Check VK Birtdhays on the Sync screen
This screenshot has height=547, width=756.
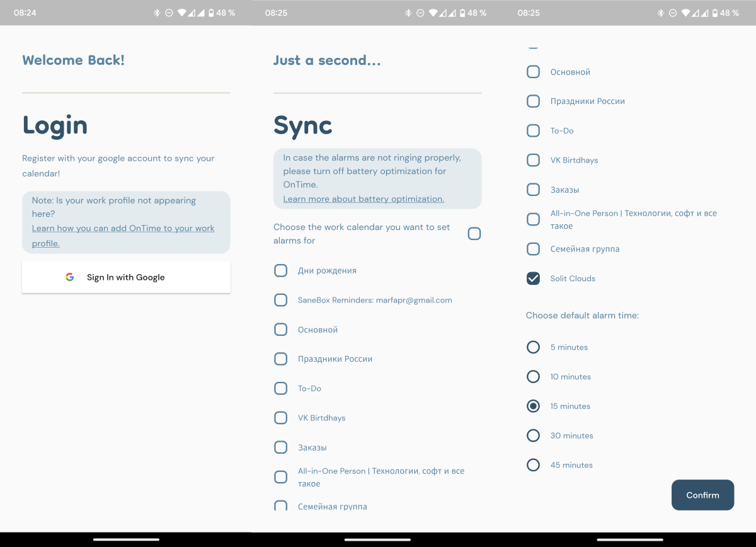pos(281,418)
